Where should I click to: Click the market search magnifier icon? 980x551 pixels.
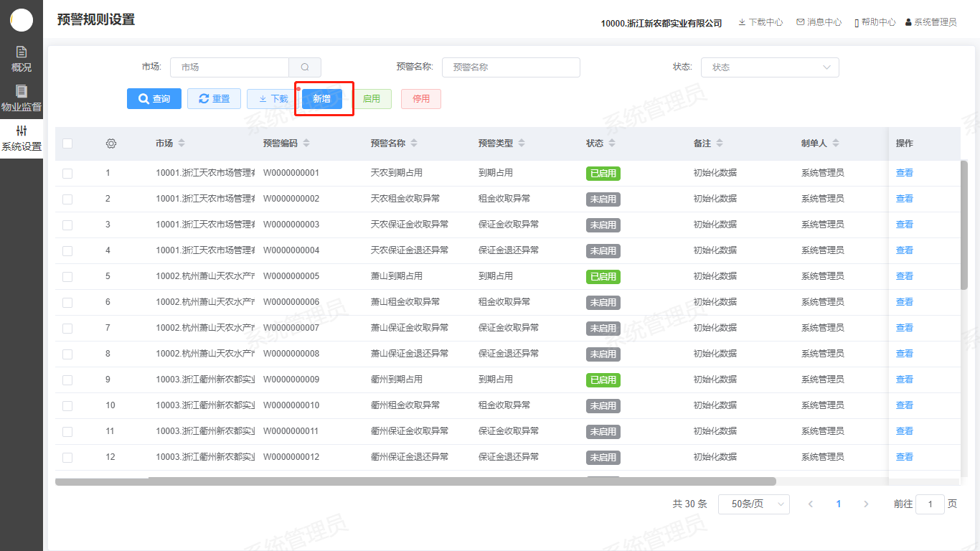[305, 67]
